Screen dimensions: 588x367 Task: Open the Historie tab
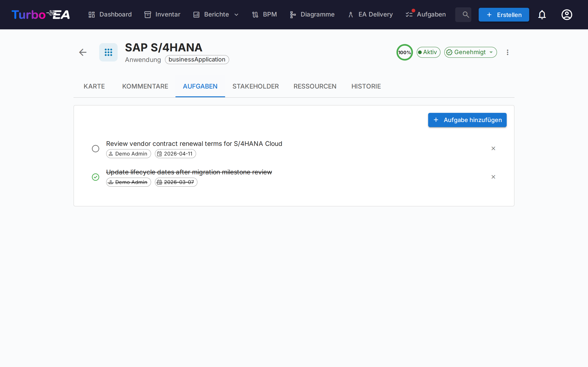click(366, 86)
